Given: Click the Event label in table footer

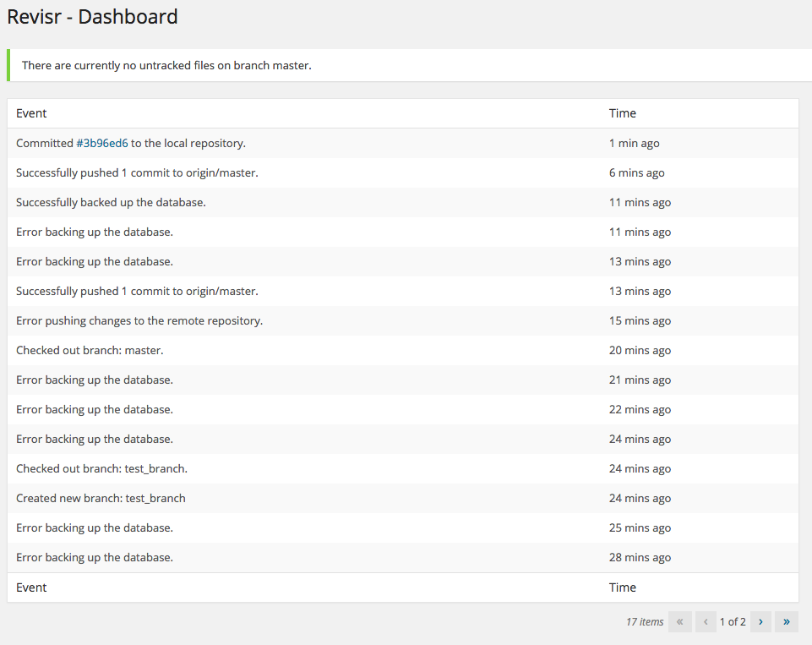Looking at the screenshot, I should pos(31,588).
